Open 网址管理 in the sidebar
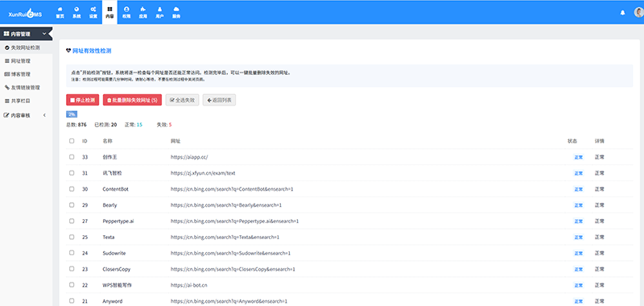644x306 pixels. pyautogui.click(x=27, y=60)
